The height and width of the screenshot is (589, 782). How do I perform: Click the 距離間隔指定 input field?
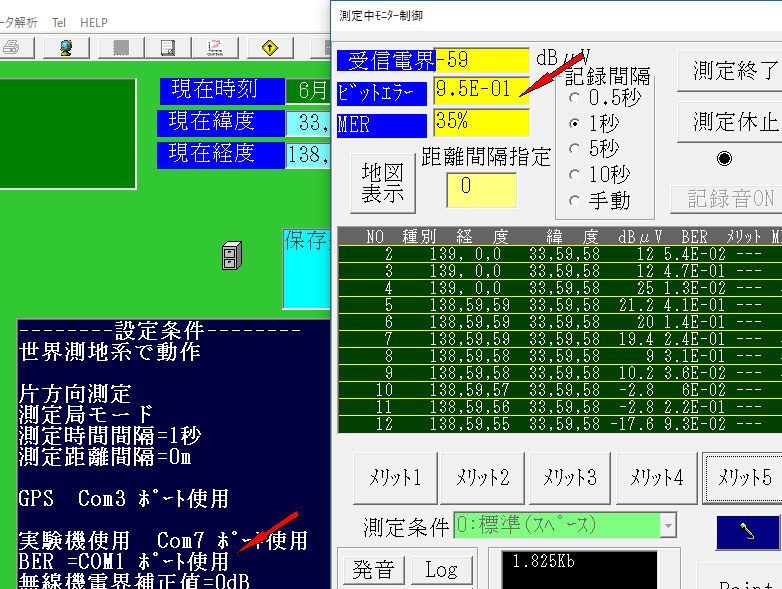coord(481,187)
